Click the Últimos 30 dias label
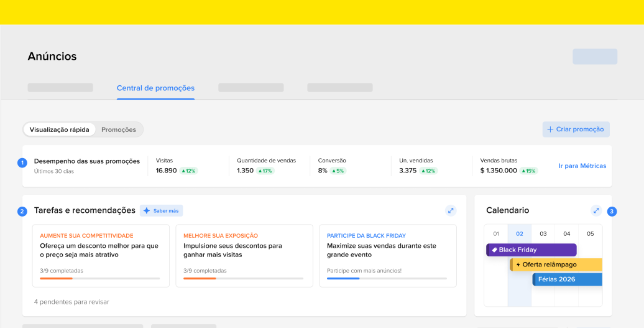Viewport: 644px width, 328px height. click(54, 171)
